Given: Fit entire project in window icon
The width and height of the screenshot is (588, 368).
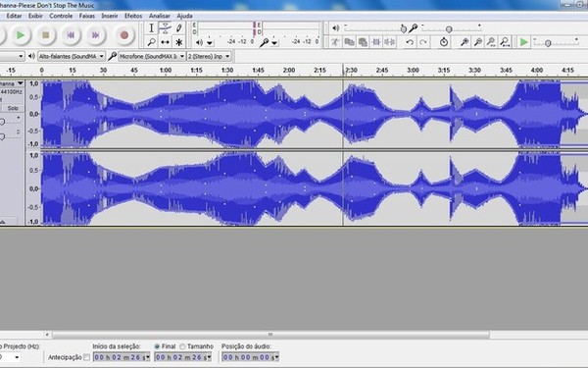Looking at the screenshot, I should coord(505,42).
